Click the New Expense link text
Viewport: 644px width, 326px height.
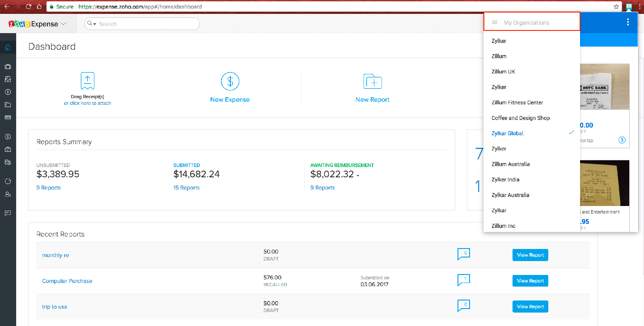coord(230,100)
